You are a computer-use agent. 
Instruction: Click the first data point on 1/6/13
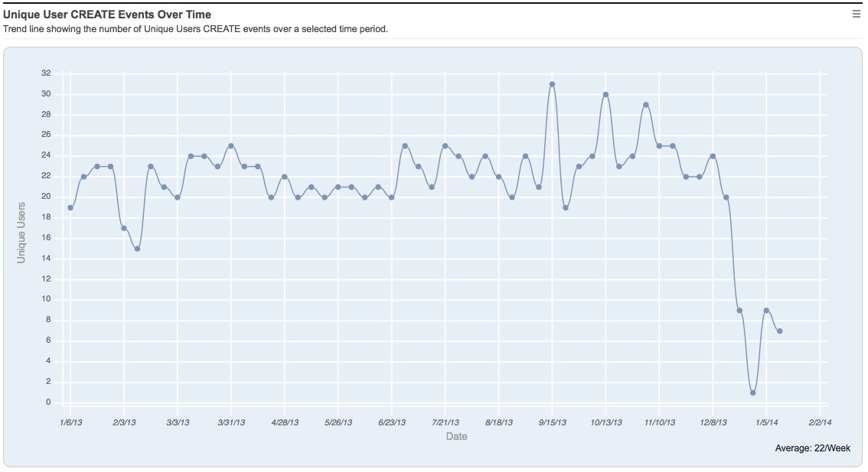point(70,207)
